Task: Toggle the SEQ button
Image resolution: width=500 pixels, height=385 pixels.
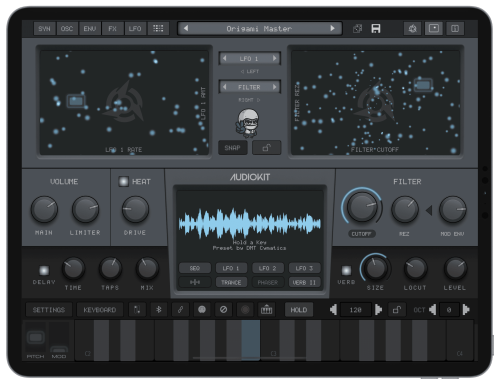Action: [x=195, y=268]
